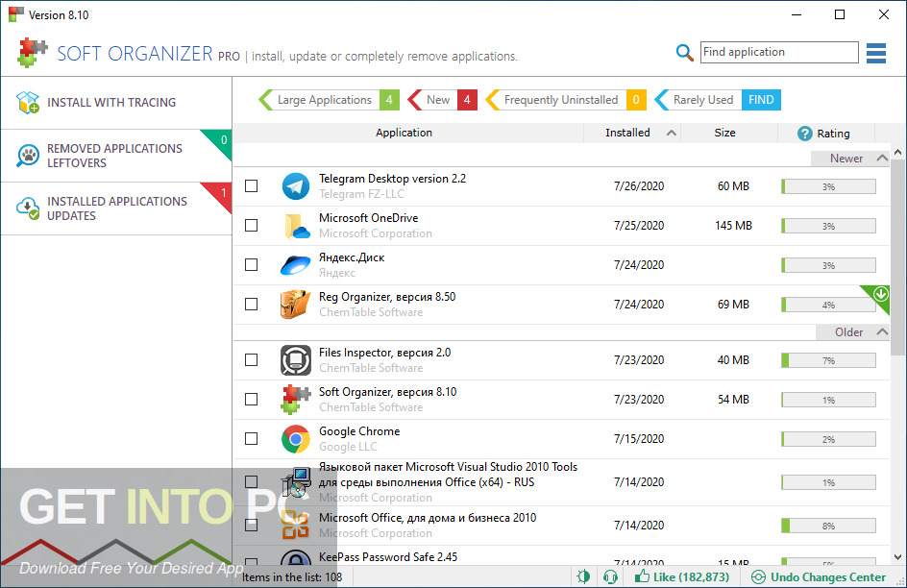Click the Find application search field
Screen dimensions: 907x588
[x=779, y=52]
